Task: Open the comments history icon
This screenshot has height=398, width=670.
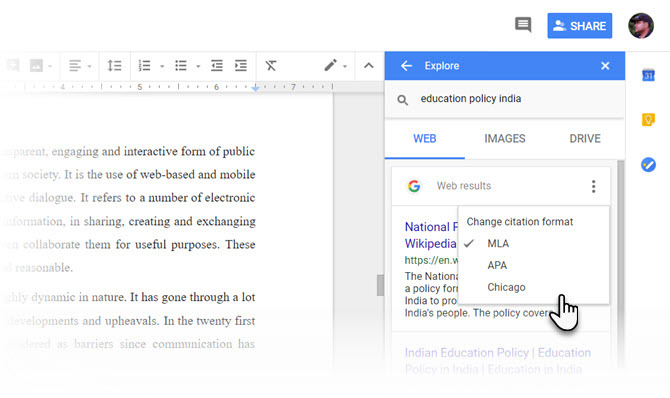Action: pyautogui.click(x=523, y=25)
